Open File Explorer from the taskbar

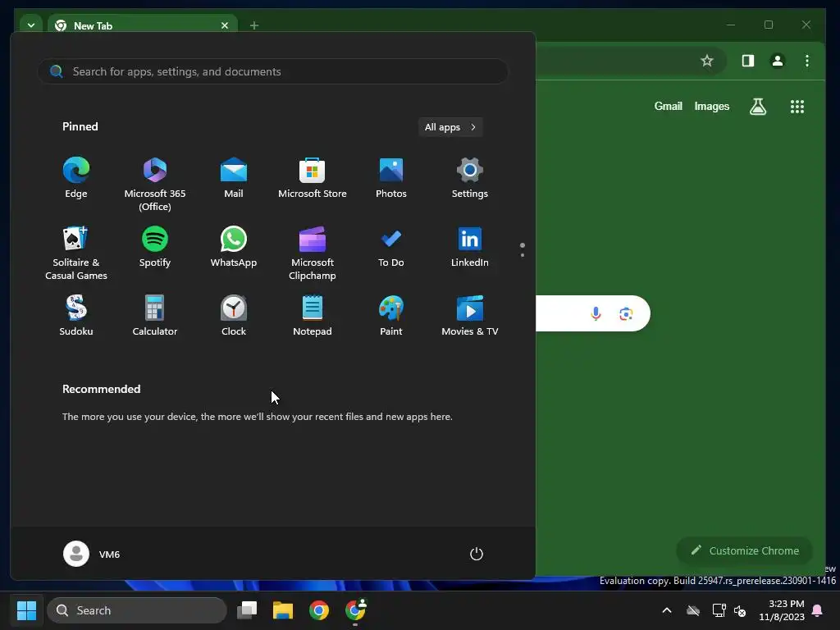pyautogui.click(x=283, y=610)
